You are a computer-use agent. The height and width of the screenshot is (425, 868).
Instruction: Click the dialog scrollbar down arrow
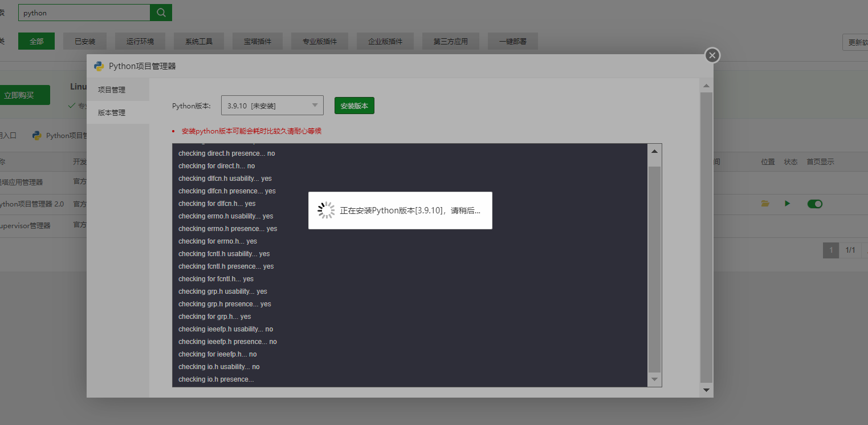[707, 390]
